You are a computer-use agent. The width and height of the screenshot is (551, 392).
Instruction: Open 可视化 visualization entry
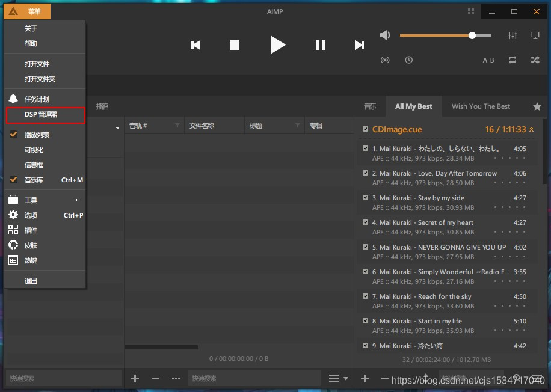click(x=45, y=150)
